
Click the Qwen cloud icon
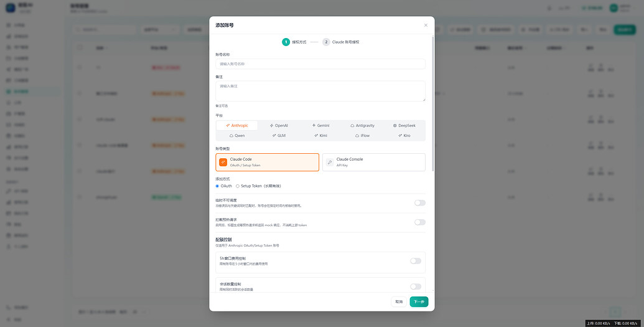point(231,135)
